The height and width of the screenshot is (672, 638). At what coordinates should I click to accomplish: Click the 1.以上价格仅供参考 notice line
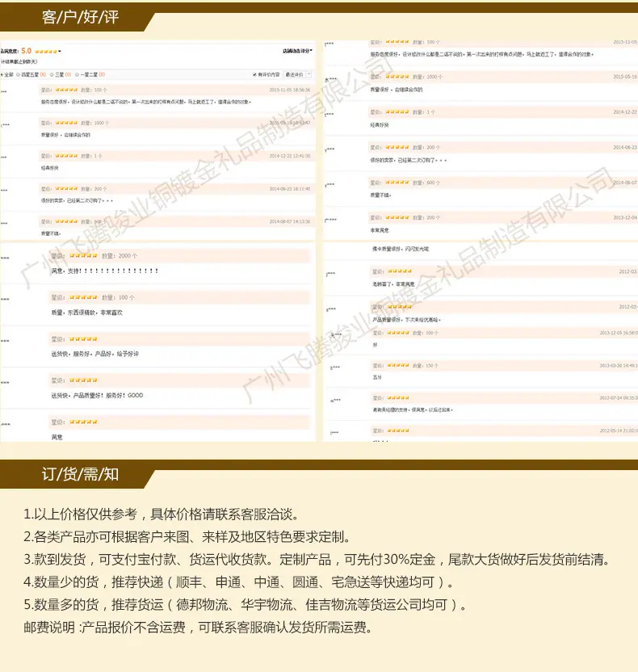coord(161,514)
